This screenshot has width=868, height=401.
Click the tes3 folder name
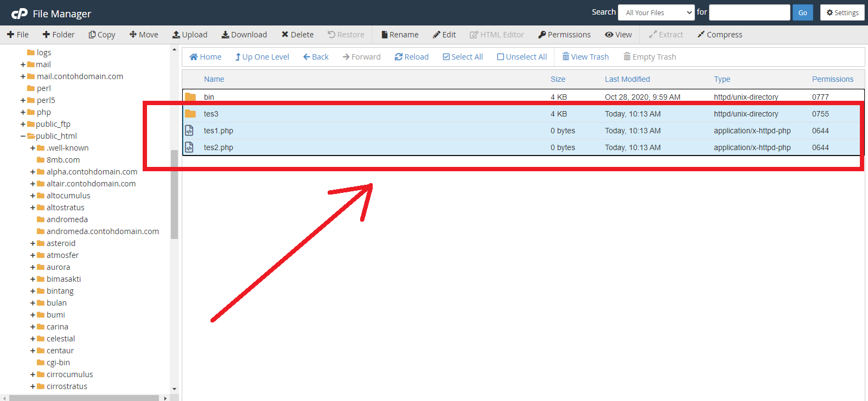coord(211,114)
